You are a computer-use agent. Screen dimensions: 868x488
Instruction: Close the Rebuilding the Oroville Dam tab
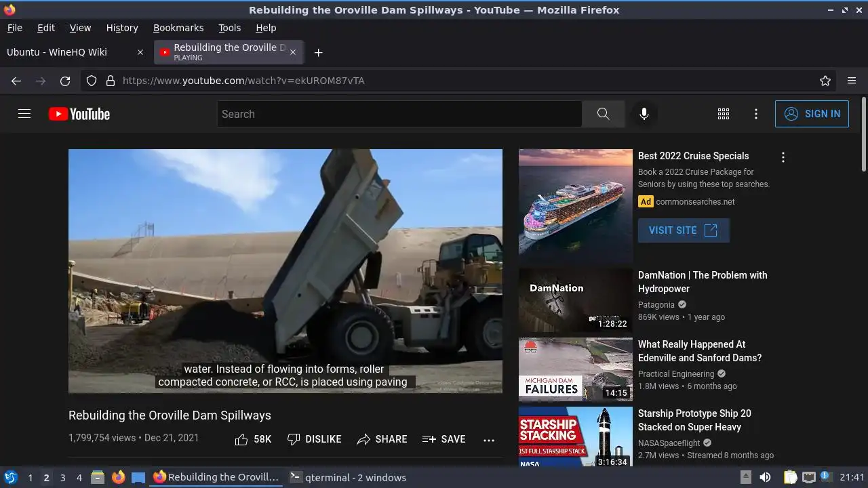293,52
